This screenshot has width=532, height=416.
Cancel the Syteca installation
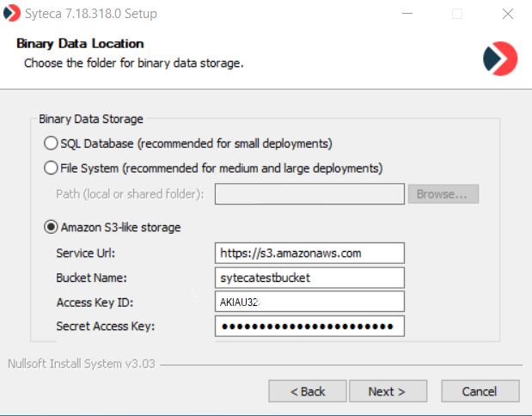click(x=480, y=391)
